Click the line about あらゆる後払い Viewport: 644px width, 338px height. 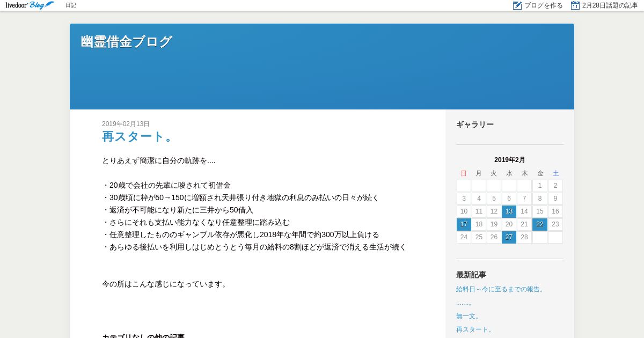click(x=254, y=247)
